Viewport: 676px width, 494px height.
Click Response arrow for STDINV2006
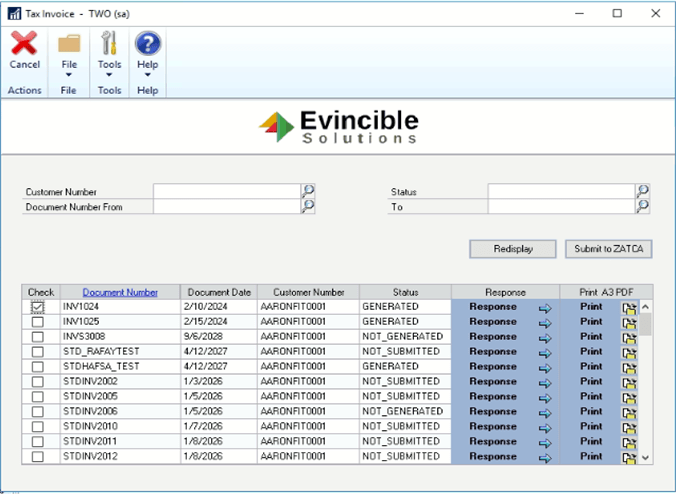point(545,413)
